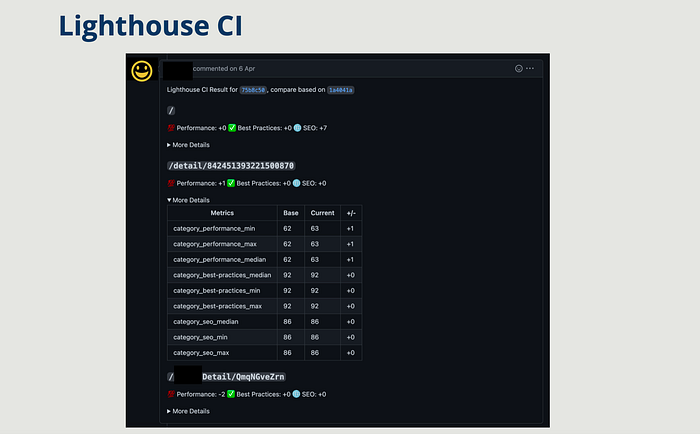
Task: Select the category_best-practices_median row label
Action: pyautogui.click(x=222, y=275)
